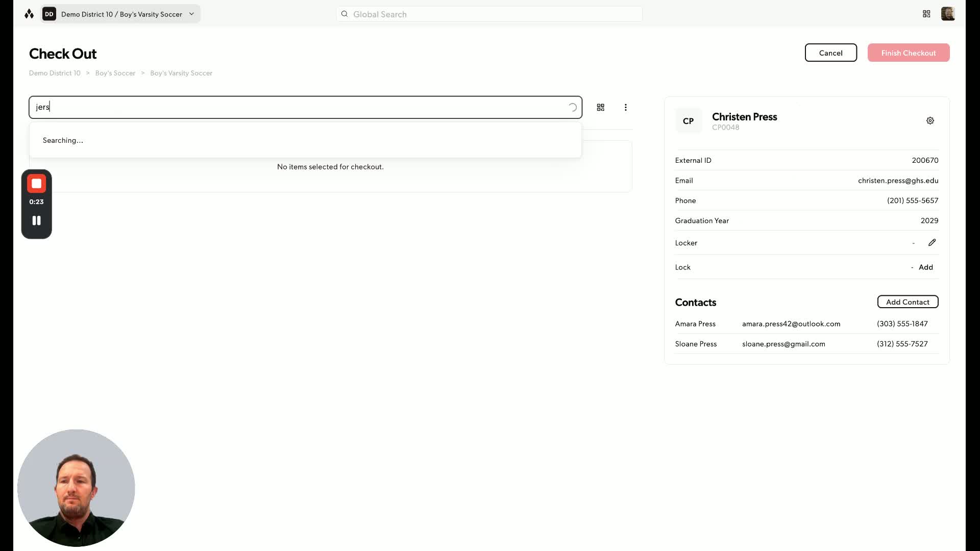The height and width of the screenshot is (551, 980).
Task: Click the item search field containing 'jers'
Action: [x=305, y=107]
